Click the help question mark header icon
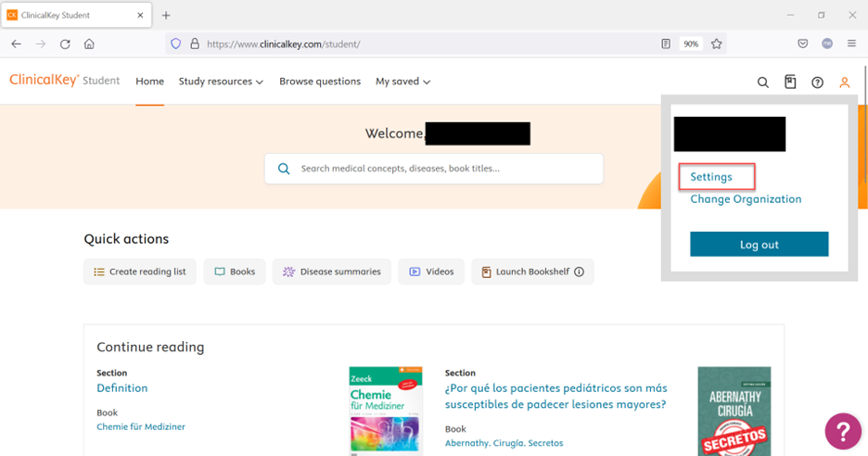 [817, 82]
